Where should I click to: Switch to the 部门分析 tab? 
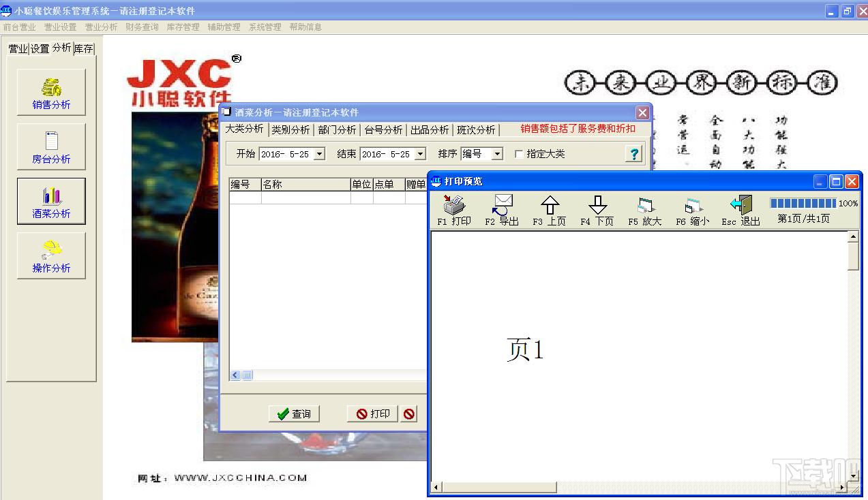coord(337,129)
